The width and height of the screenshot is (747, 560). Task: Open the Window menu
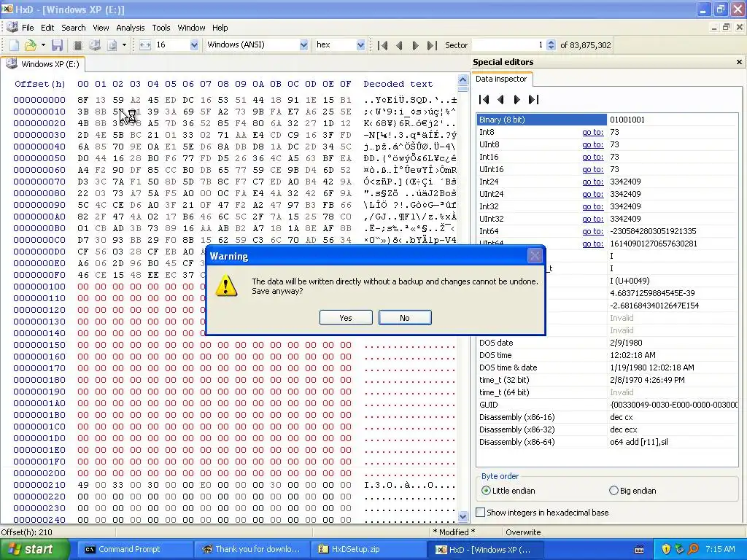192,28
